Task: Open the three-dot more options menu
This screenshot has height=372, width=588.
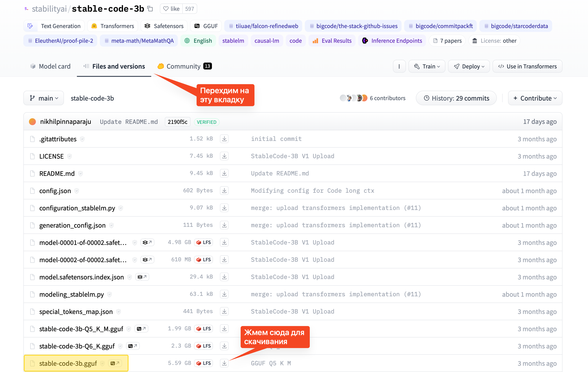Action: click(399, 66)
